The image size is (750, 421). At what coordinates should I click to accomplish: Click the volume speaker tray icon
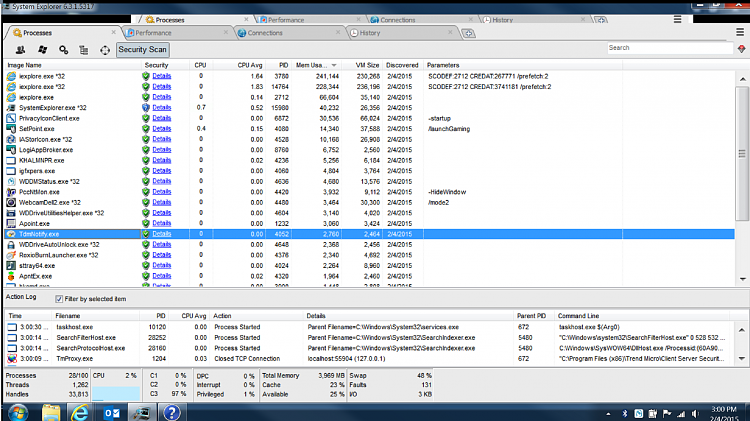(695, 413)
